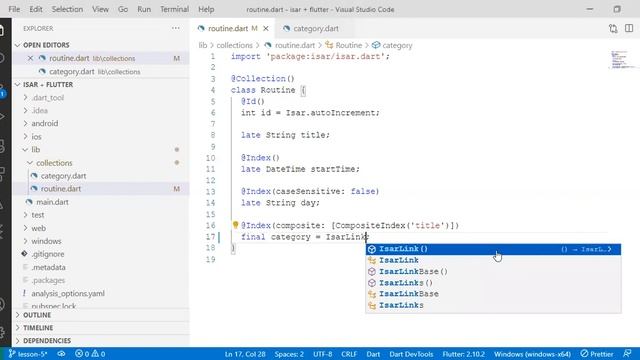640x360 pixels.
Task: Open the Go menu
Action: (123, 9)
